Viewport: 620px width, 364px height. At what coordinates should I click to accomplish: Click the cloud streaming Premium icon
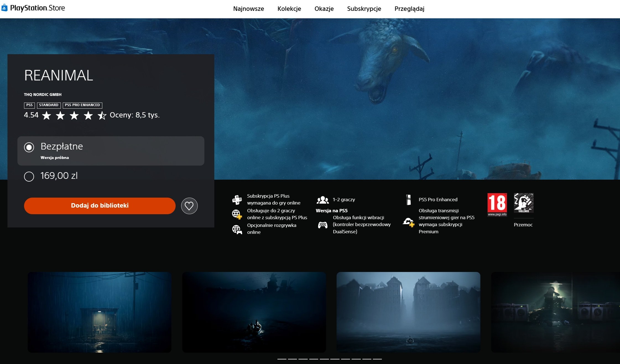tap(408, 222)
